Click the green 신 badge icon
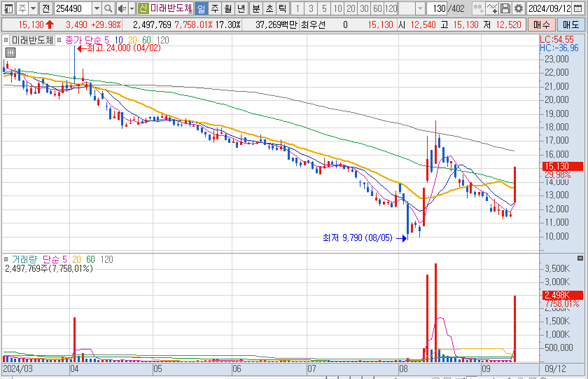588x379 pixels. pyautogui.click(x=143, y=8)
